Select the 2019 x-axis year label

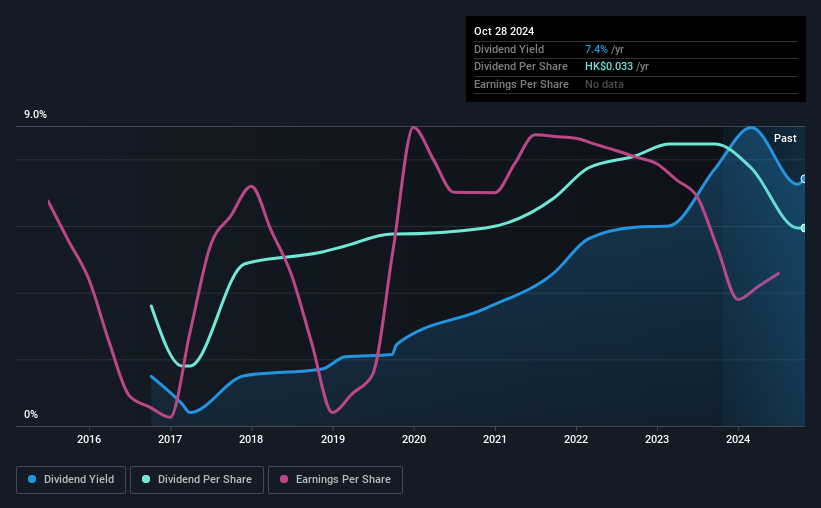pyautogui.click(x=332, y=440)
